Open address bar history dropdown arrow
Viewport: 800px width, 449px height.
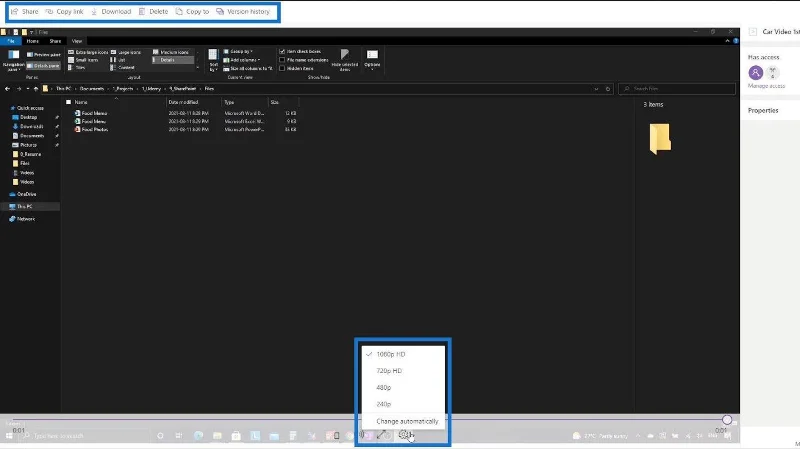coord(596,89)
